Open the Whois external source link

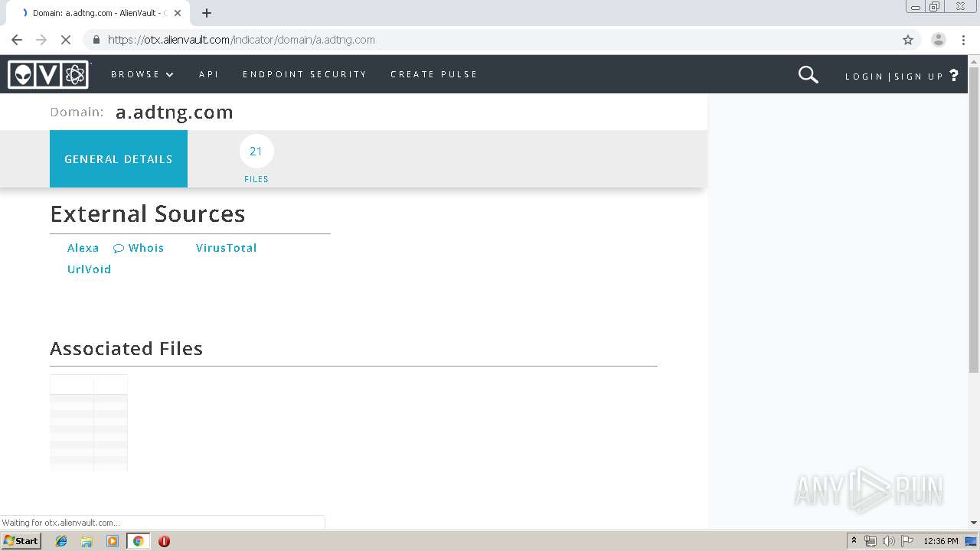tap(146, 248)
